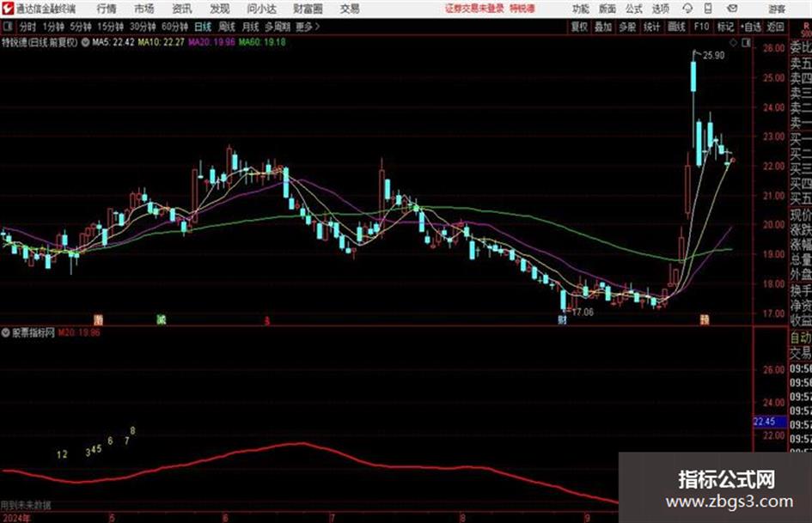Open the 功能 menu
Viewport: 812px width, 523px height.
coord(581,9)
